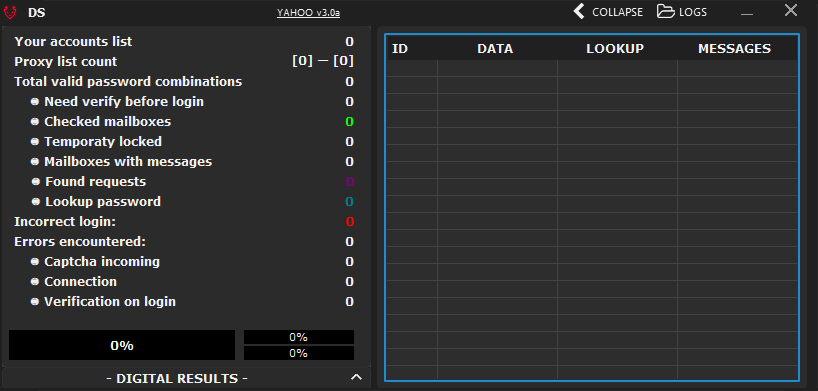This screenshot has height=391, width=818.
Task: Click the Your accounts list count value
Action: point(350,42)
